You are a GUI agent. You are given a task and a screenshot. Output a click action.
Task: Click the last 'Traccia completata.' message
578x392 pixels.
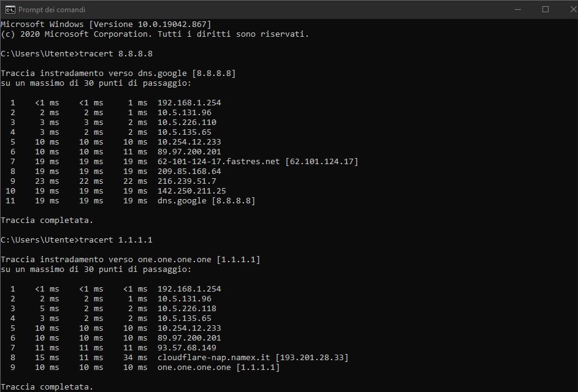point(47,387)
